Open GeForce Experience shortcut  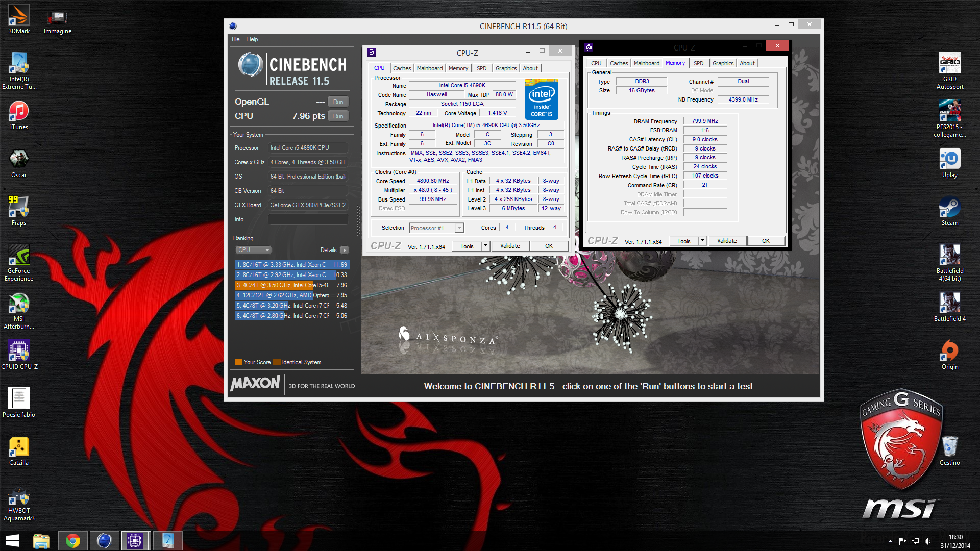click(x=19, y=262)
